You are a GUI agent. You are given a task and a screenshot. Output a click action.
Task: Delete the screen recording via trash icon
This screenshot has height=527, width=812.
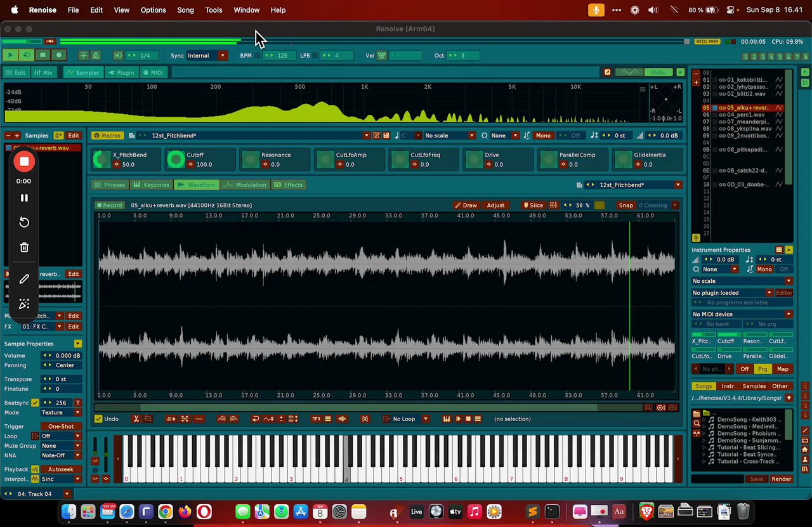point(24,247)
